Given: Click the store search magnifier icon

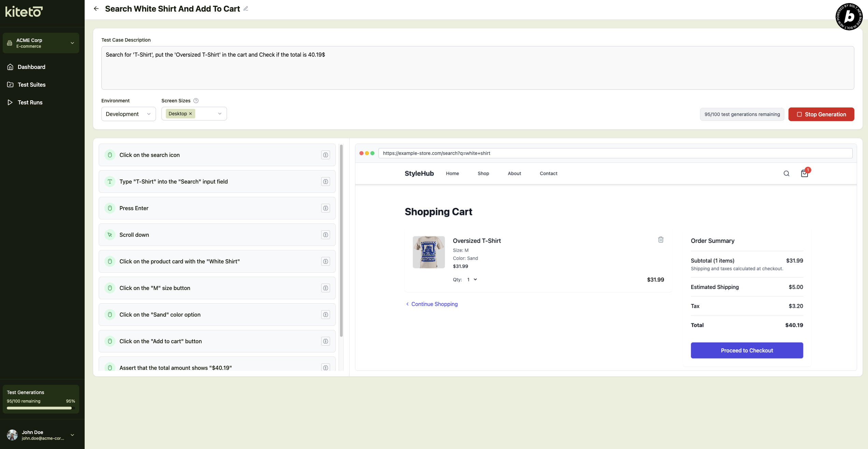Looking at the screenshot, I should click(x=786, y=173).
